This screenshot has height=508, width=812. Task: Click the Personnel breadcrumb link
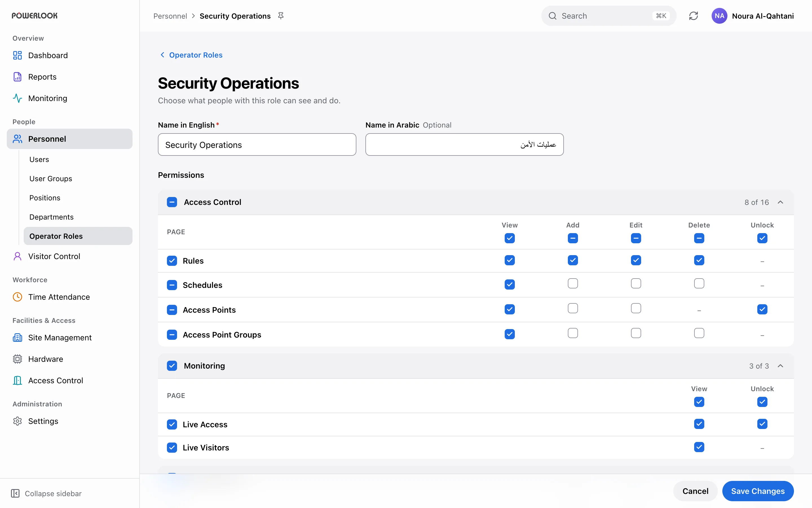pos(170,16)
